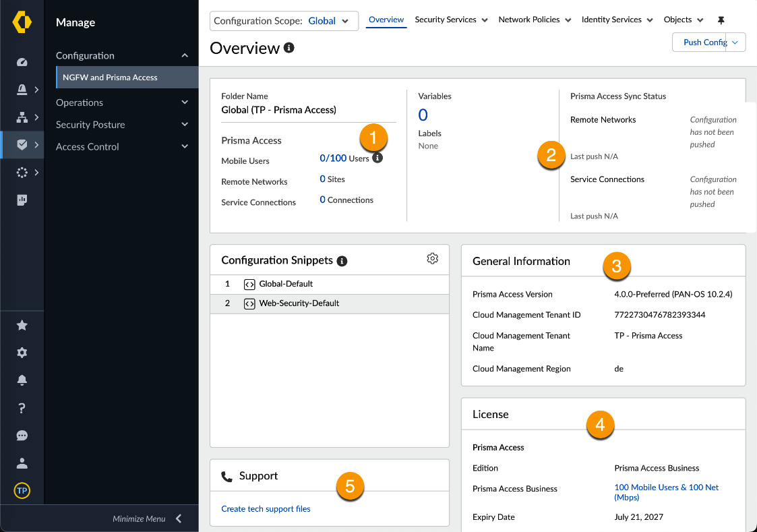
Task: Switch to the Overview tab
Action: (386, 20)
